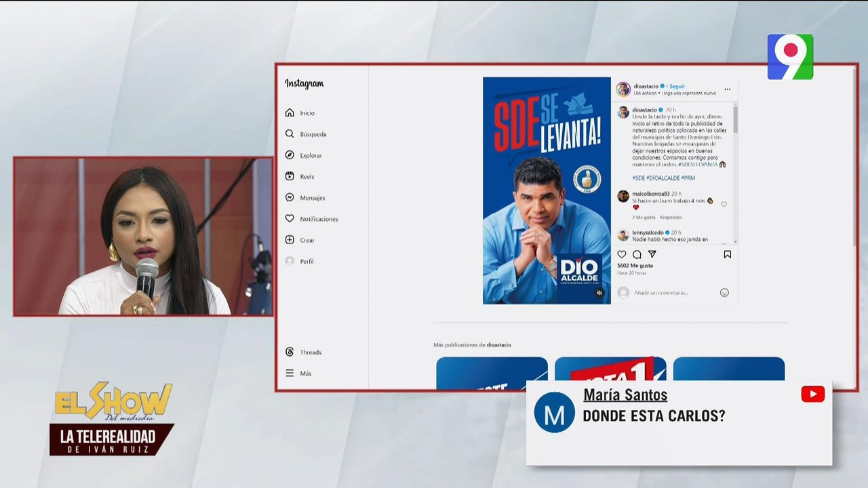This screenshot has width=868, height=488.
Task: Open the Mensajes messenger icon
Action: (290, 197)
